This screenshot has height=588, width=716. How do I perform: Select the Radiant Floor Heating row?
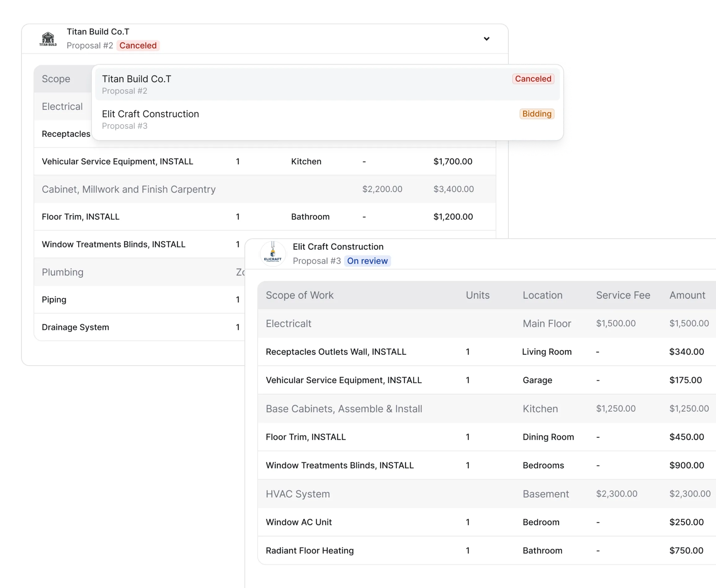pos(309,550)
